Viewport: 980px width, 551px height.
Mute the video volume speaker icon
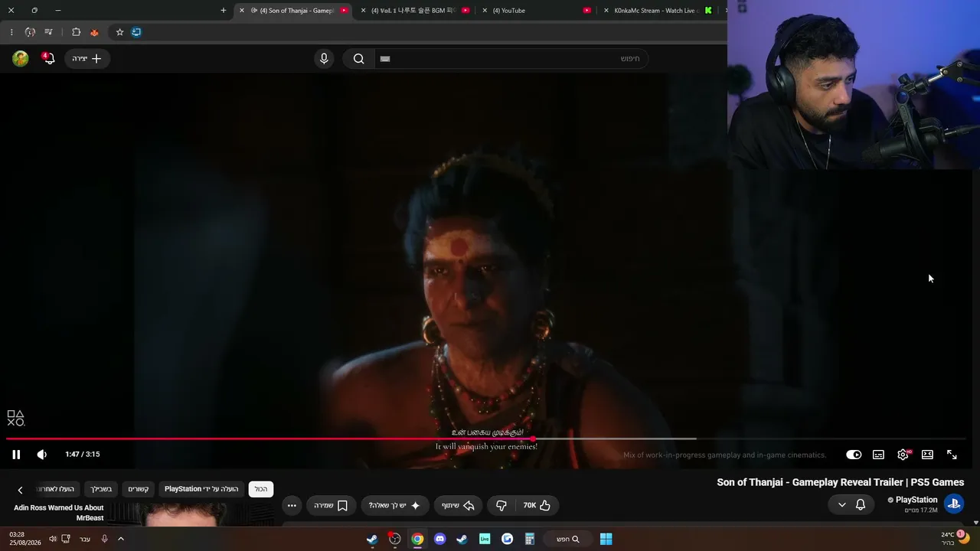tap(42, 455)
